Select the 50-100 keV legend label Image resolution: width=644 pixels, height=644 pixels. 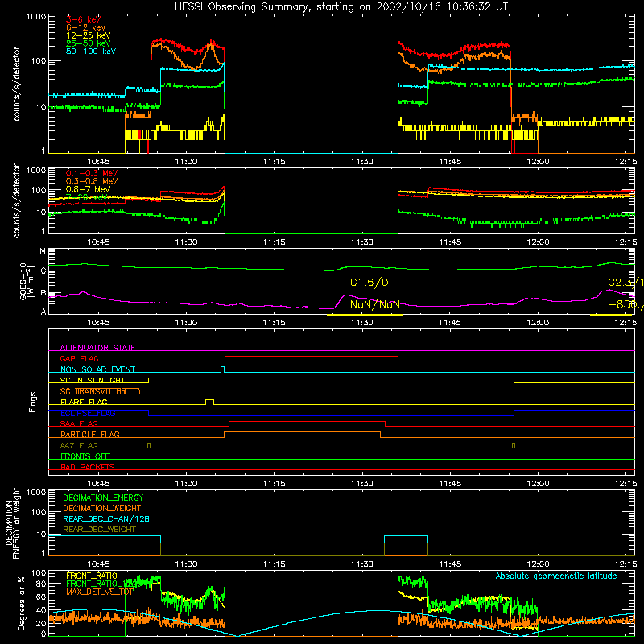pyautogui.click(x=91, y=52)
